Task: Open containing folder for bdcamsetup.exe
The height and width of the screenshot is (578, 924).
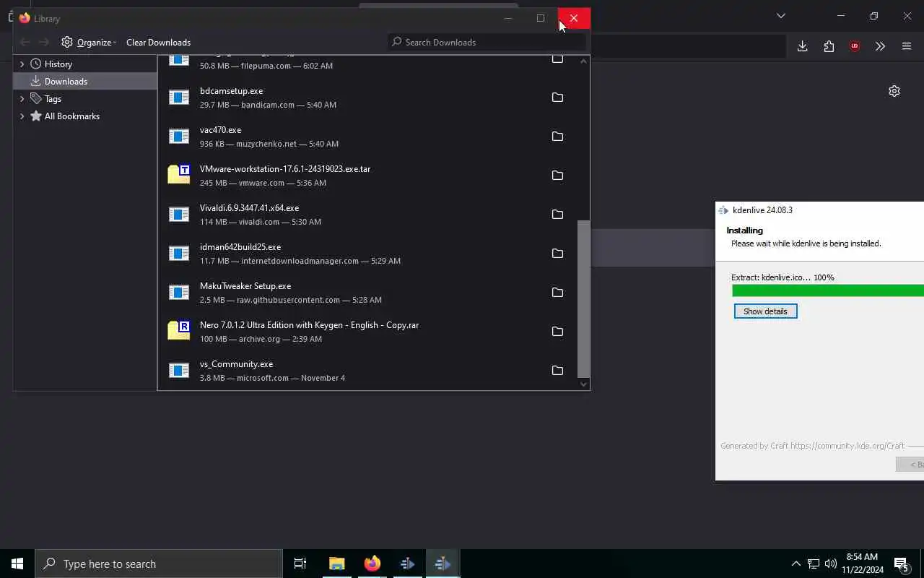Action: point(557,98)
